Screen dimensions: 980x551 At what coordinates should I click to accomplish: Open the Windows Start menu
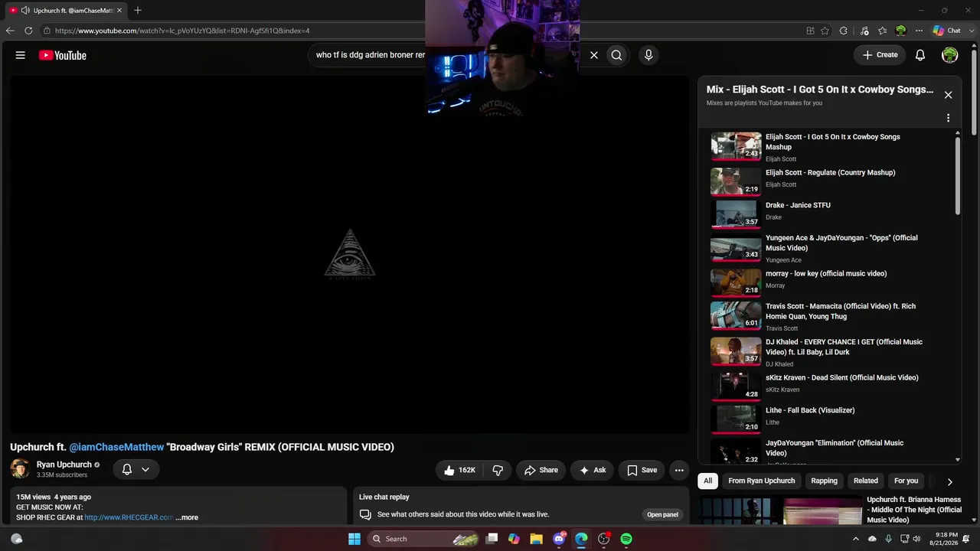coord(354,539)
